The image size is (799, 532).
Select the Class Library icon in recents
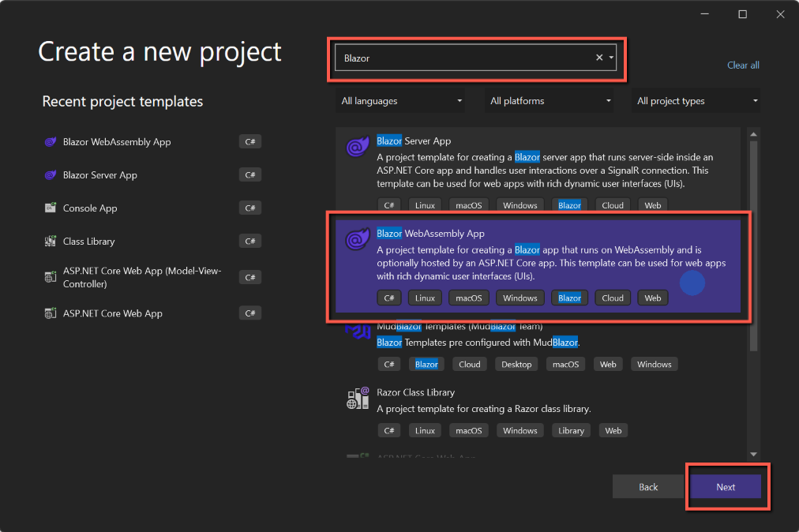50,242
